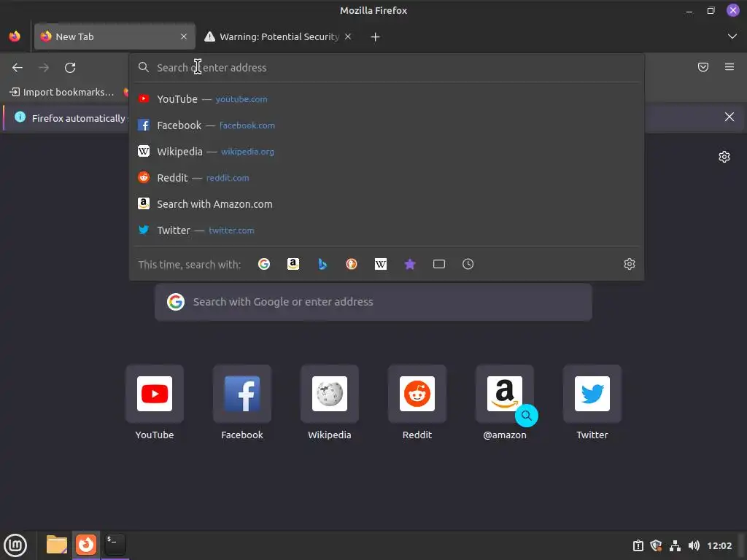Open the Linux Mint start menu
The image size is (747, 560).
tap(16, 545)
